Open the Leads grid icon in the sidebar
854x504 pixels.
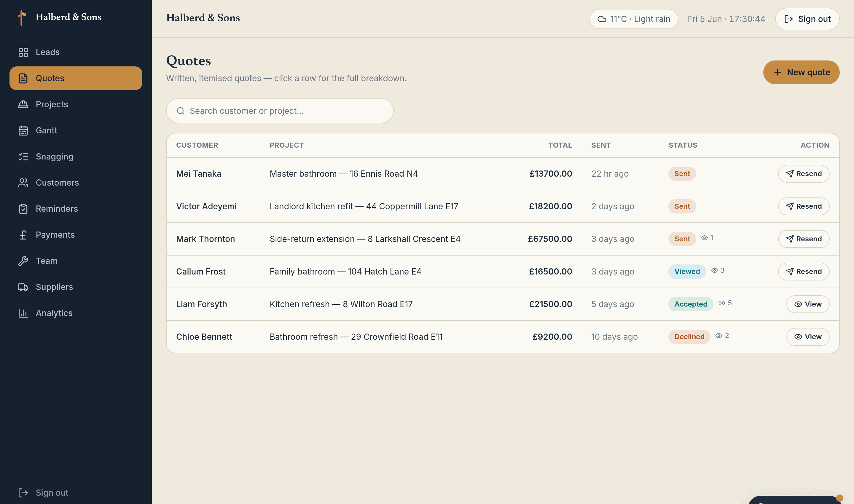pos(23,52)
